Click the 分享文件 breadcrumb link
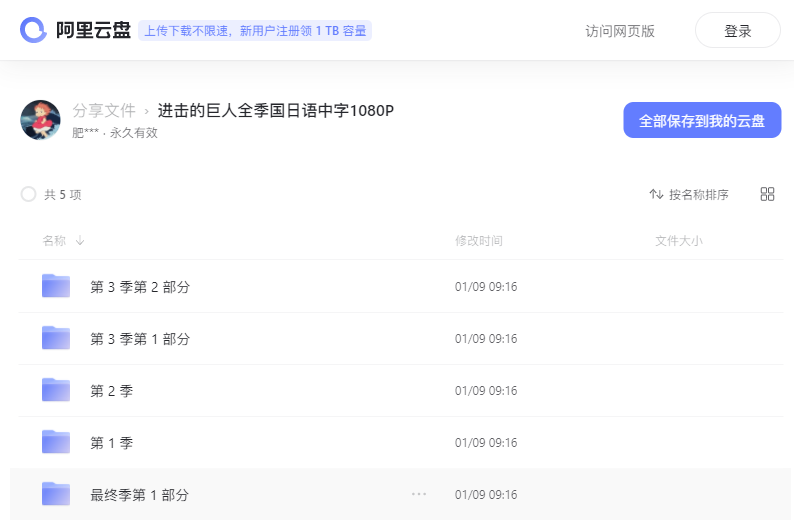The image size is (794, 528). point(104,110)
